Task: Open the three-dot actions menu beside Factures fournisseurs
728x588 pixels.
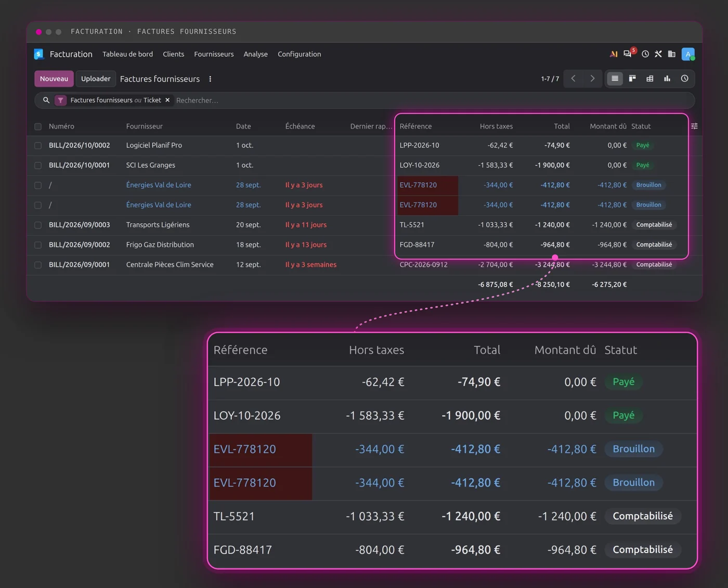Action: point(210,79)
